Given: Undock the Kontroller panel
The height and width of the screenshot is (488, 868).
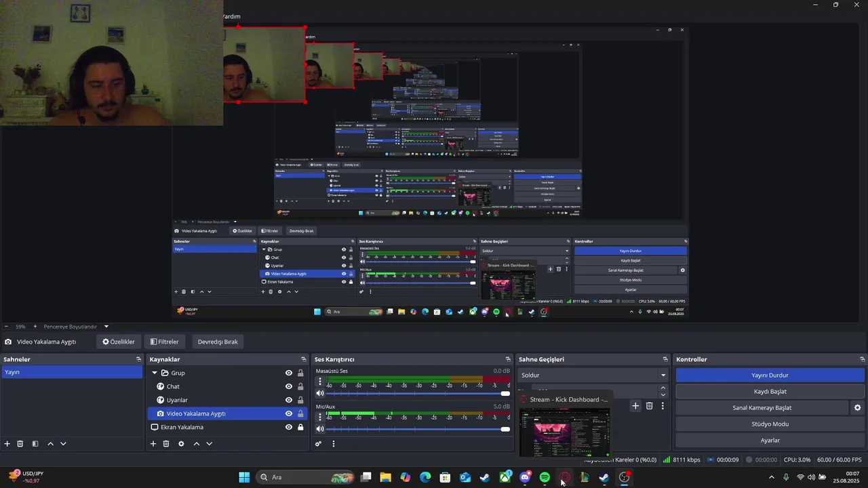Looking at the screenshot, I should pos(863,359).
